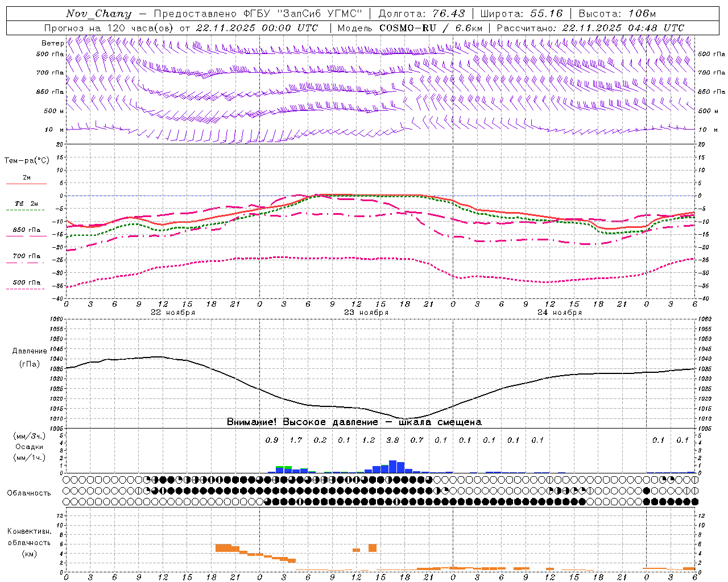Click the Осадки precipitation label

click(x=29, y=447)
